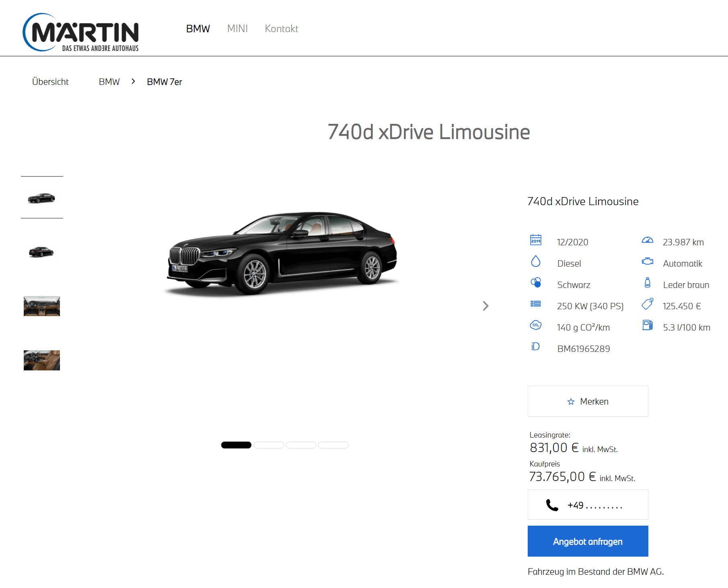Click the fuel drop Diesel icon
This screenshot has height=588, width=728.
pos(536,261)
